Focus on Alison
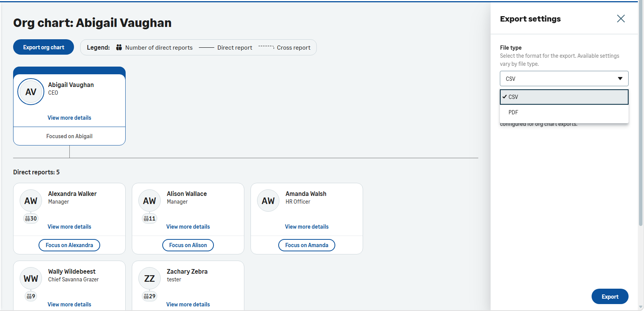The height and width of the screenshot is (311, 644). (188, 245)
